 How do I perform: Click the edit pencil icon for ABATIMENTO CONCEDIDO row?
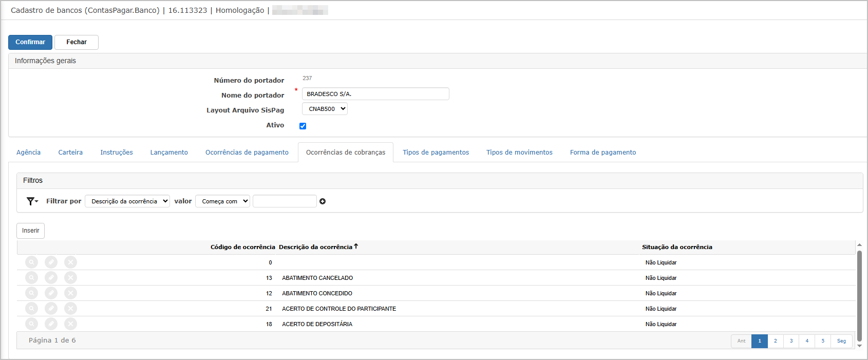[51, 293]
